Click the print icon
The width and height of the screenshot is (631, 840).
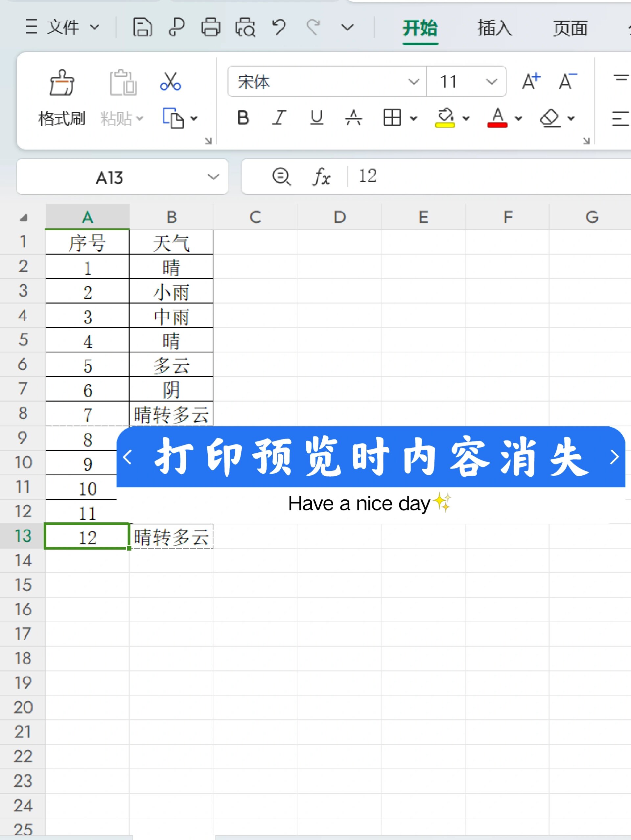click(211, 27)
